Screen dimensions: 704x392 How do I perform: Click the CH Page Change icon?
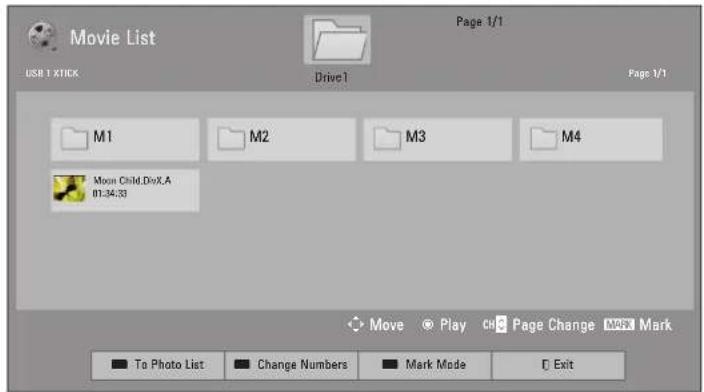(x=495, y=324)
